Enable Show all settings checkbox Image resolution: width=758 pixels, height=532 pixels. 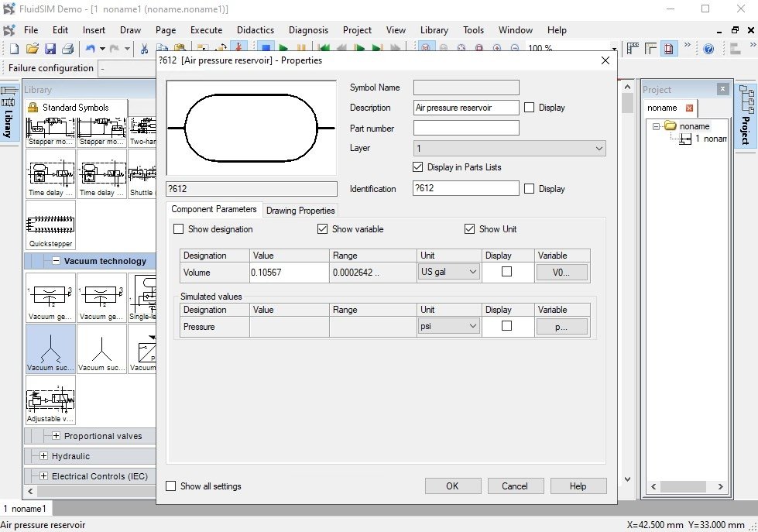pyautogui.click(x=170, y=486)
